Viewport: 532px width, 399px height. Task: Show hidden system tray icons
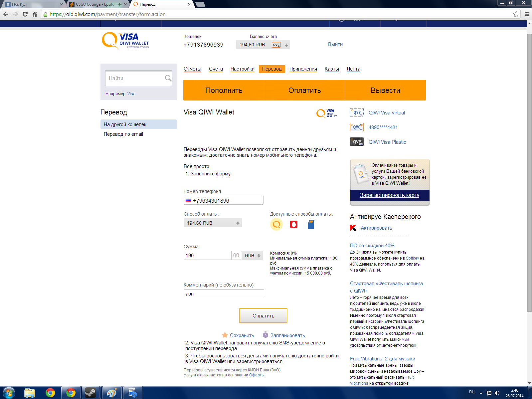(x=480, y=393)
